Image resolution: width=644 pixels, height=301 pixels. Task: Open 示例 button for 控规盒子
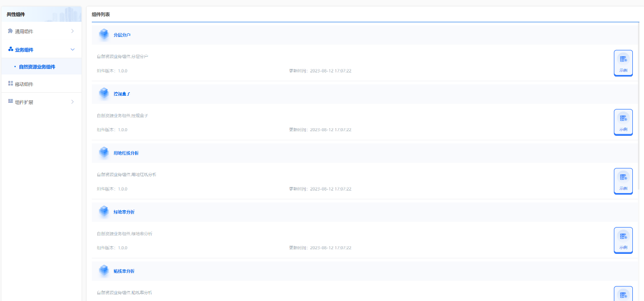click(623, 122)
